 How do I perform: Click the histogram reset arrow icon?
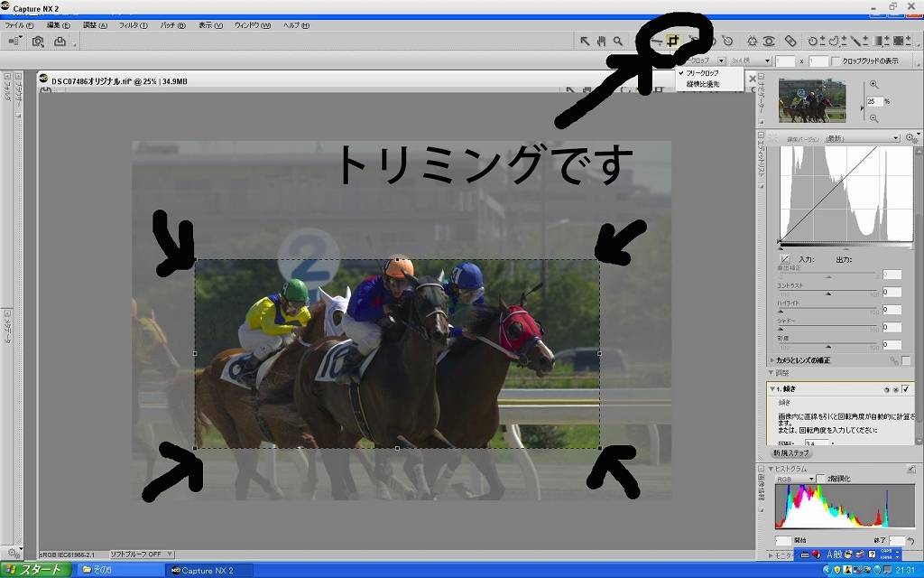tap(911, 541)
